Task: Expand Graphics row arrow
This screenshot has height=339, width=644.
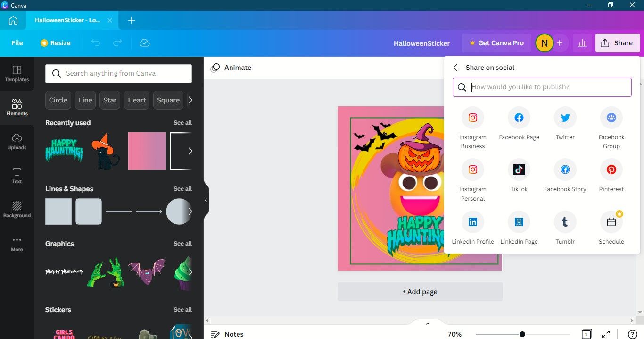Action: tap(190, 272)
